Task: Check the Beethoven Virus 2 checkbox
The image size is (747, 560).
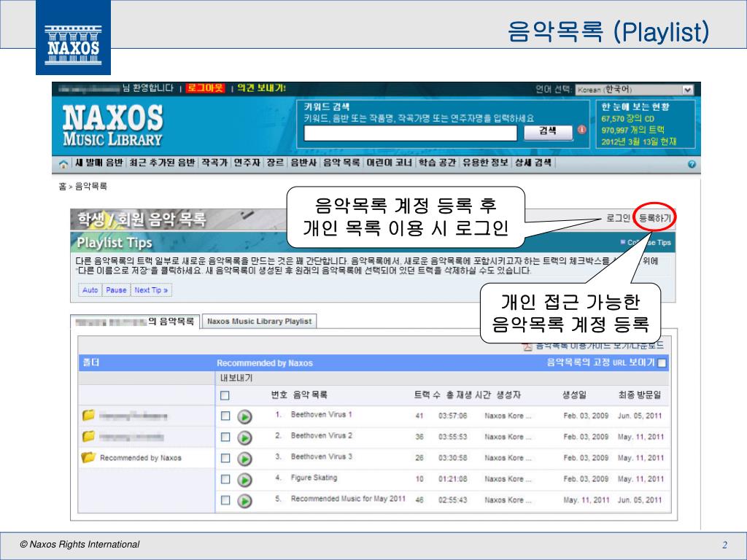Action: coord(225,437)
